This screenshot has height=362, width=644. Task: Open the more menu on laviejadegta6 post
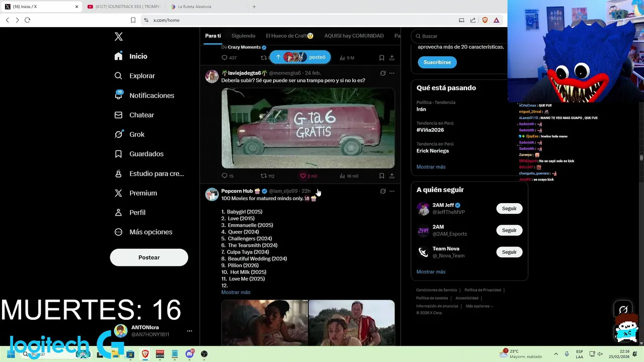(392, 73)
